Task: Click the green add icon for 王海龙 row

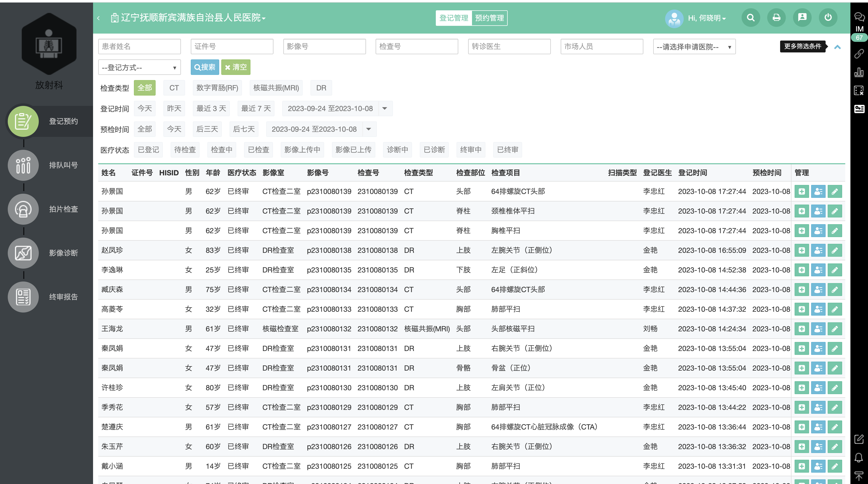Action: click(802, 329)
